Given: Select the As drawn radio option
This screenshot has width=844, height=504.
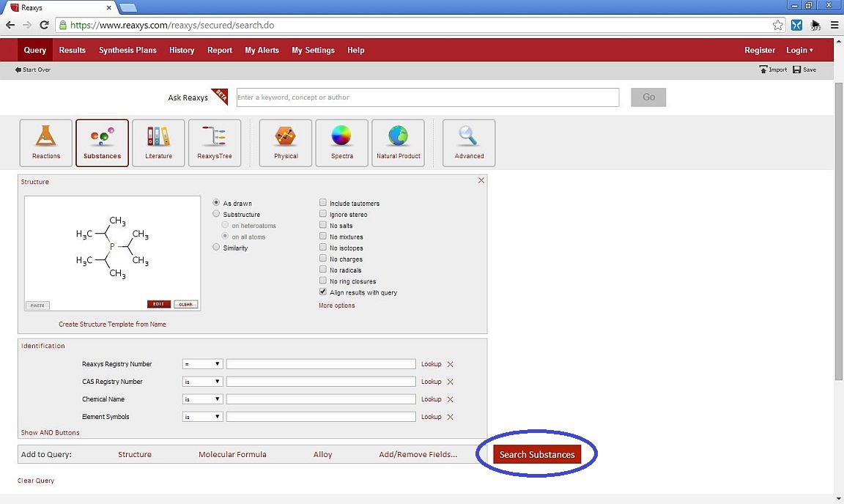Looking at the screenshot, I should [x=216, y=202].
